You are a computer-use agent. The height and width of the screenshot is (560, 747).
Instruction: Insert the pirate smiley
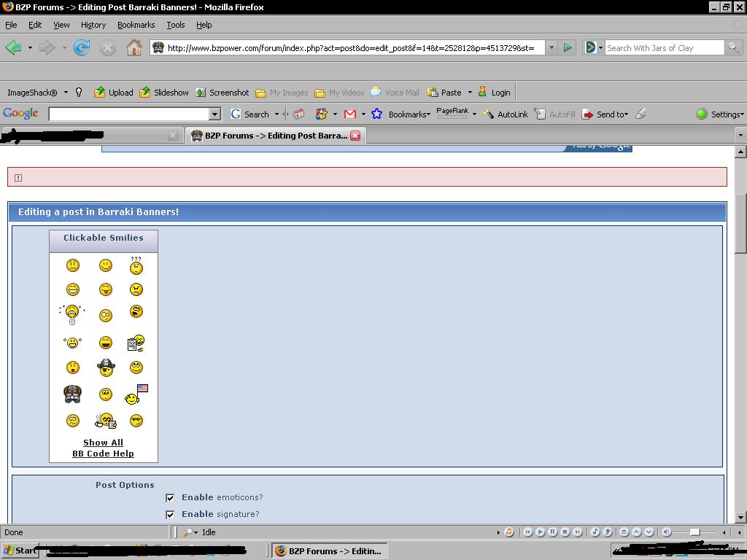coord(106,367)
